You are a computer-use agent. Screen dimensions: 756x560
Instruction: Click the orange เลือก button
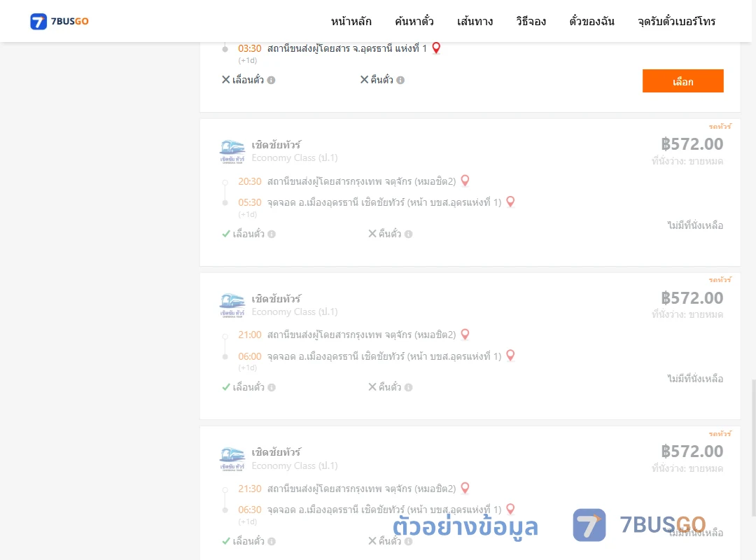pos(682,81)
